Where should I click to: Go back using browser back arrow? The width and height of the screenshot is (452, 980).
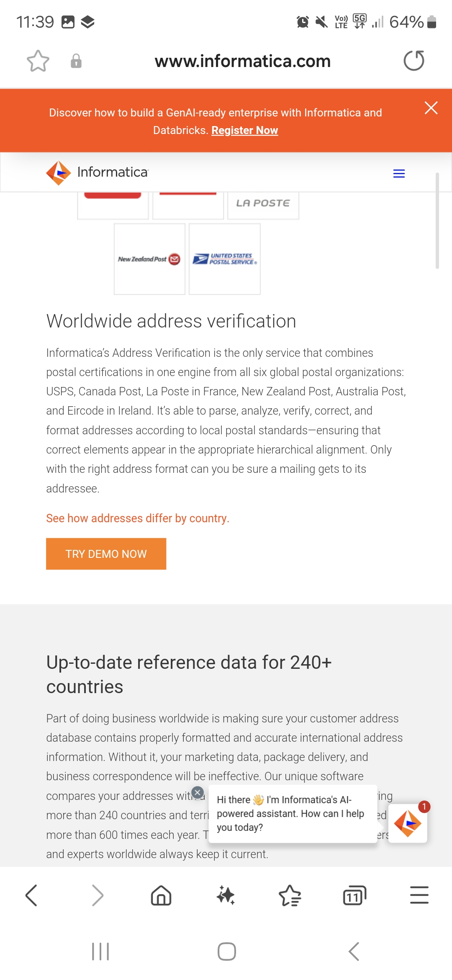point(32,895)
